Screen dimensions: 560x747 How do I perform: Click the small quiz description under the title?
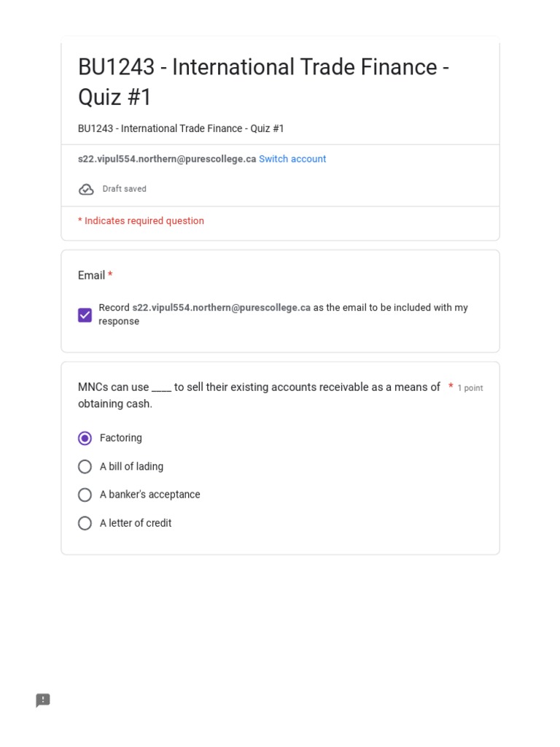[x=181, y=128]
